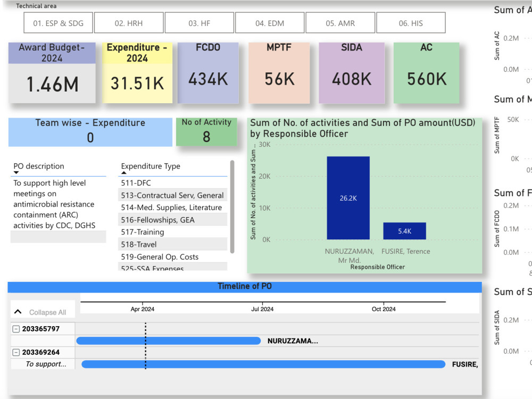The image size is (532, 399).
Task: Collapse all timeline rows using the chevron icon
Action: (17, 312)
